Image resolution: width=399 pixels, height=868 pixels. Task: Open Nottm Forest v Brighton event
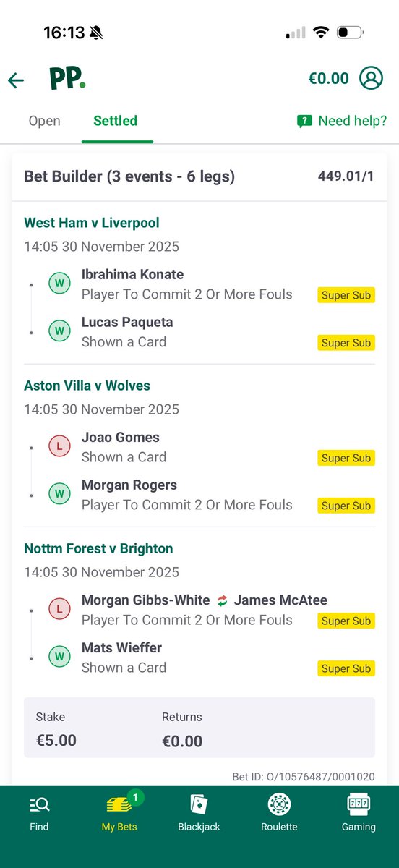(x=98, y=548)
